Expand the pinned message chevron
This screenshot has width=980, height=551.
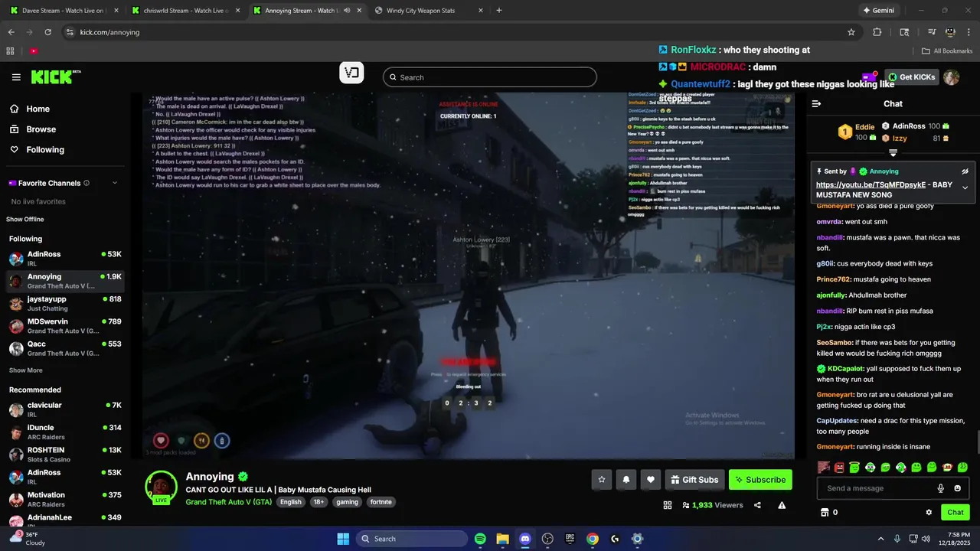click(x=965, y=187)
